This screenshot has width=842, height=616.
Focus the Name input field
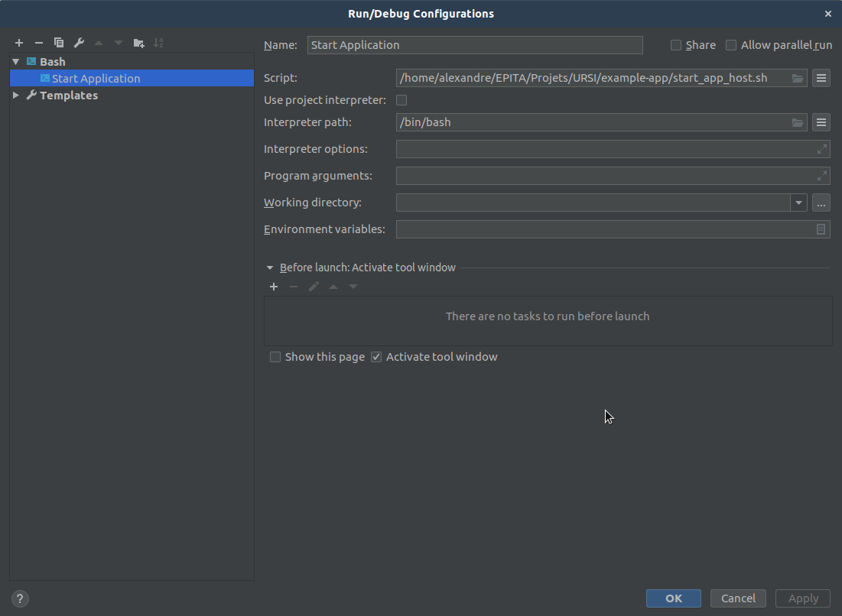475,45
